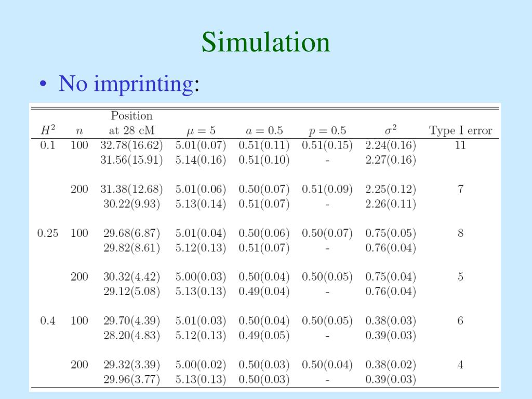Click the Simulation slide title

pyautogui.click(x=265, y=42)
